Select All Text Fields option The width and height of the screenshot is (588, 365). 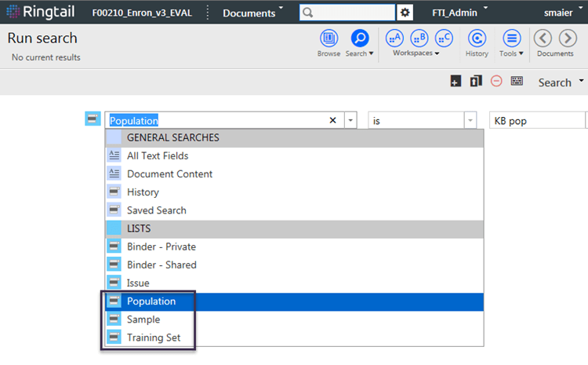pyautogui.click(x=294, y=155)
